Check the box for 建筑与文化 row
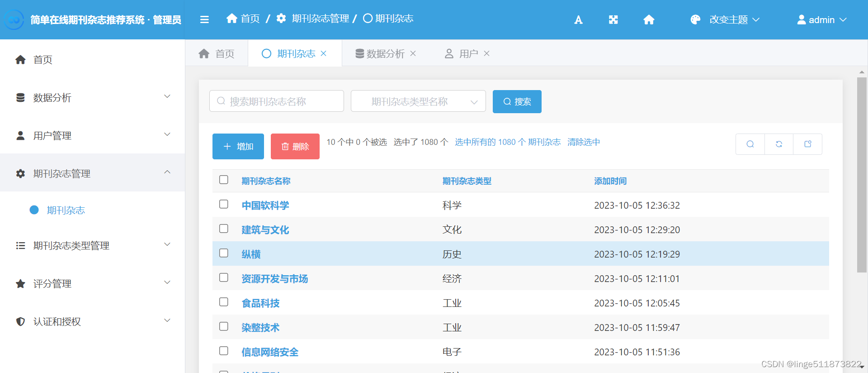The image size is (868, 373). coord(224,229)
